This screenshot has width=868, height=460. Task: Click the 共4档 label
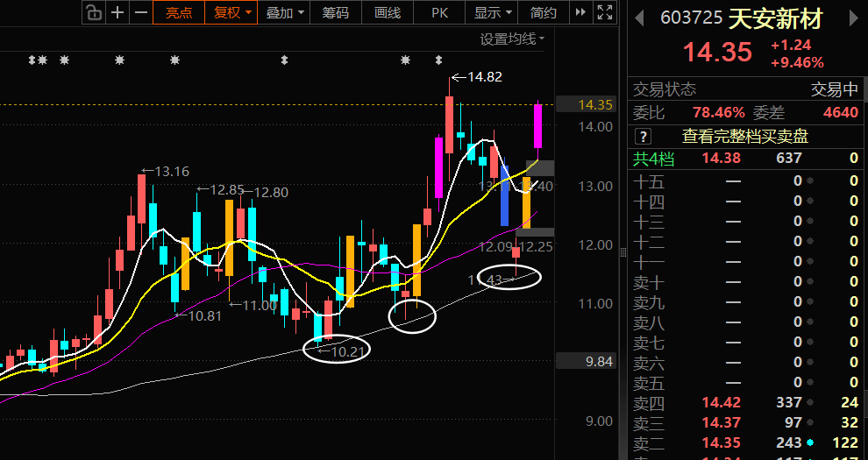coord(654,159)
